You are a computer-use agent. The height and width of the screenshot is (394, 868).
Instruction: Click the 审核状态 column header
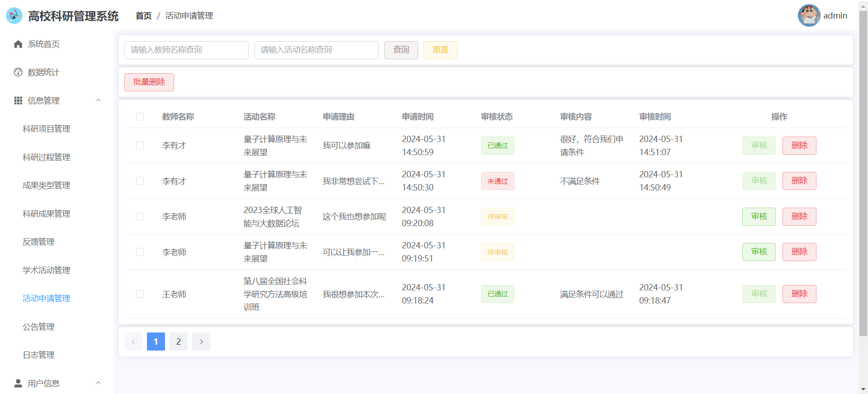click(497, 117)
